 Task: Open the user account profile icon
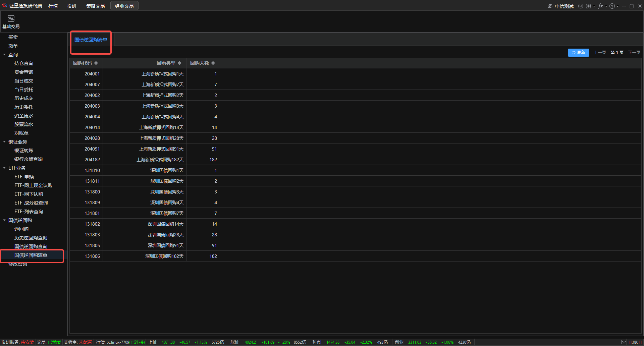coord(580,6)
